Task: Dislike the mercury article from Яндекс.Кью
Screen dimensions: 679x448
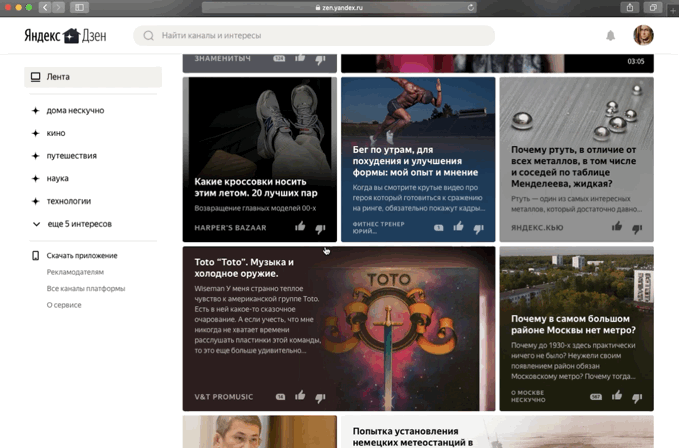Action: (637, 229)
